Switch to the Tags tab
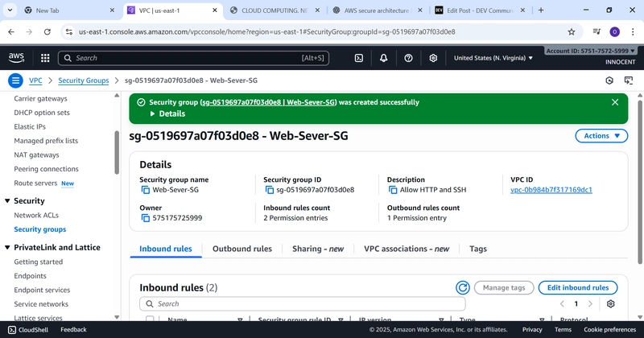The image size is (644, 338). (x=478, y=249)
